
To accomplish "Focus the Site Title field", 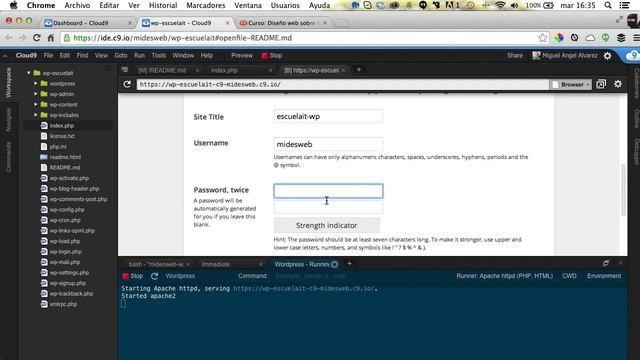I will coord(328,116).
